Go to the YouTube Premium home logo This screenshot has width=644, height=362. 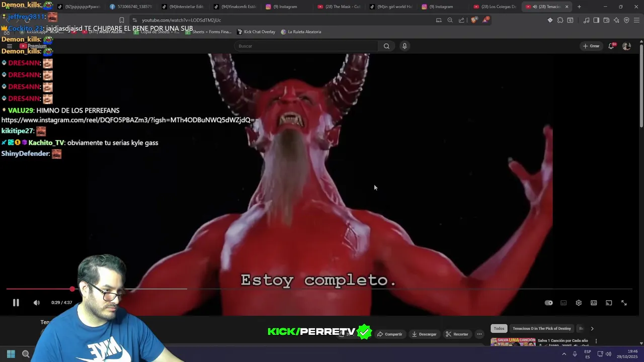pos(33,46)
